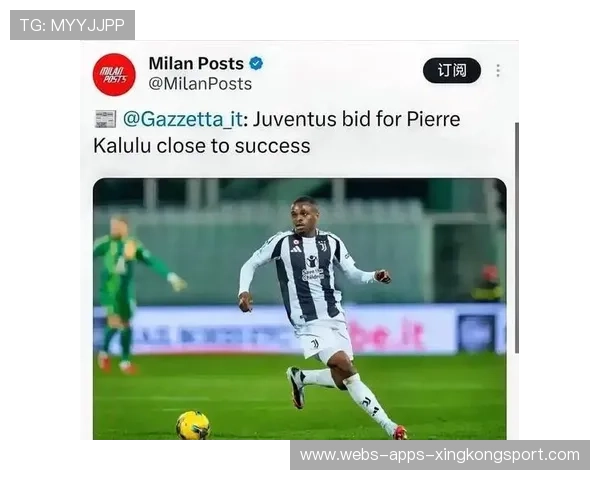Click the vertical scrollbar beside the tweet
Screen dimensions: 600x480
tap(517, 237)
